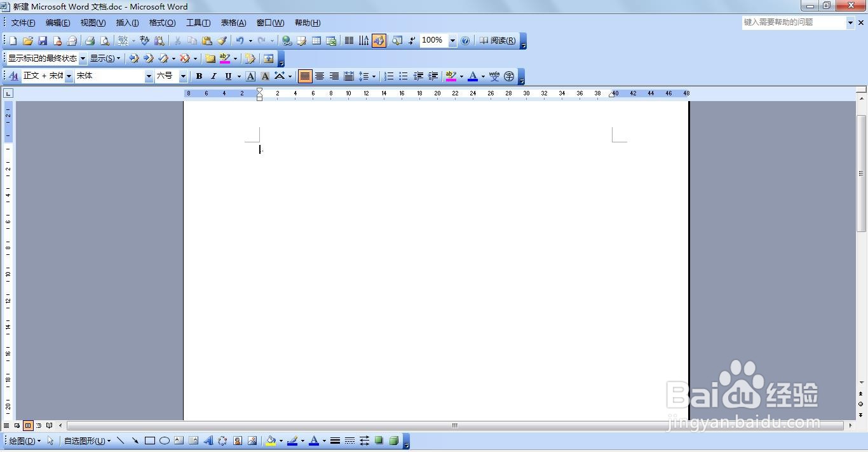The image size is (868, 452).
Task: Open the 帮助(H) menu
Action: pyautogui.click(x=308, y=23)
